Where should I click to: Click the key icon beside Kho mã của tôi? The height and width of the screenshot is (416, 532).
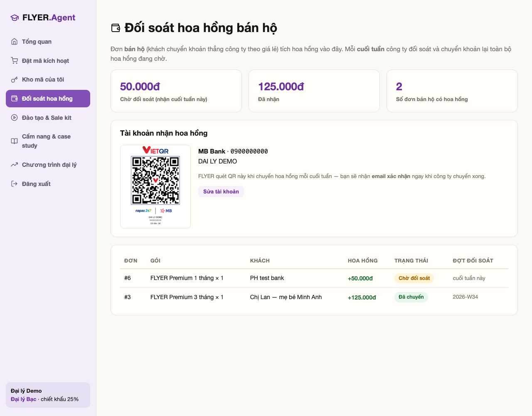click(14, 79)
